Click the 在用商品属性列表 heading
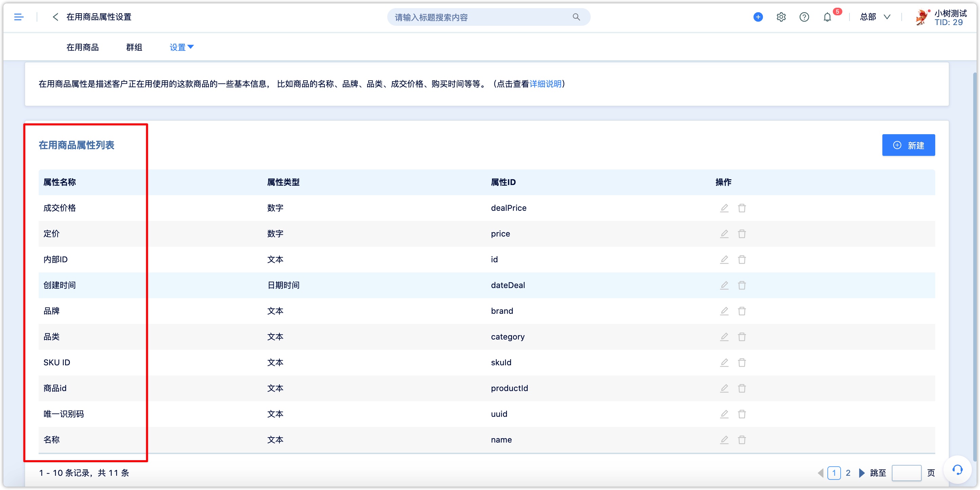 click(77, 145)
